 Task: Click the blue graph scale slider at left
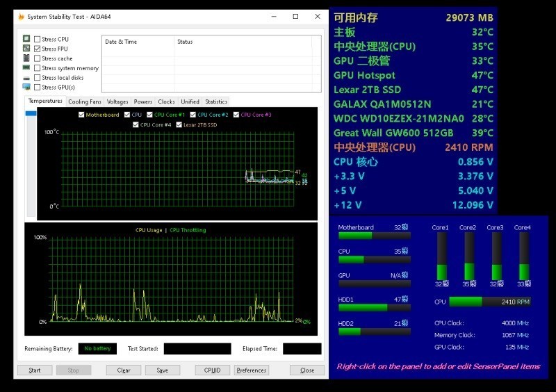tap(31, 113)
